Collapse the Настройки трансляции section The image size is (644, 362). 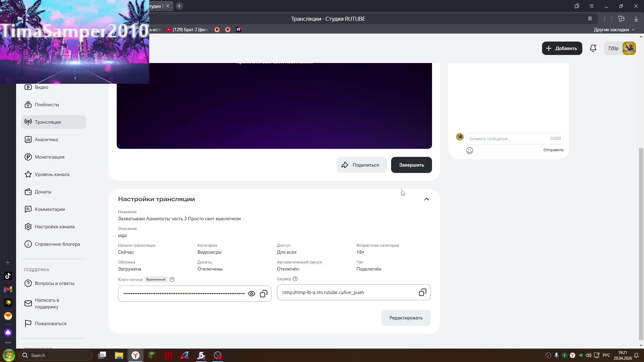click(426, 199)
